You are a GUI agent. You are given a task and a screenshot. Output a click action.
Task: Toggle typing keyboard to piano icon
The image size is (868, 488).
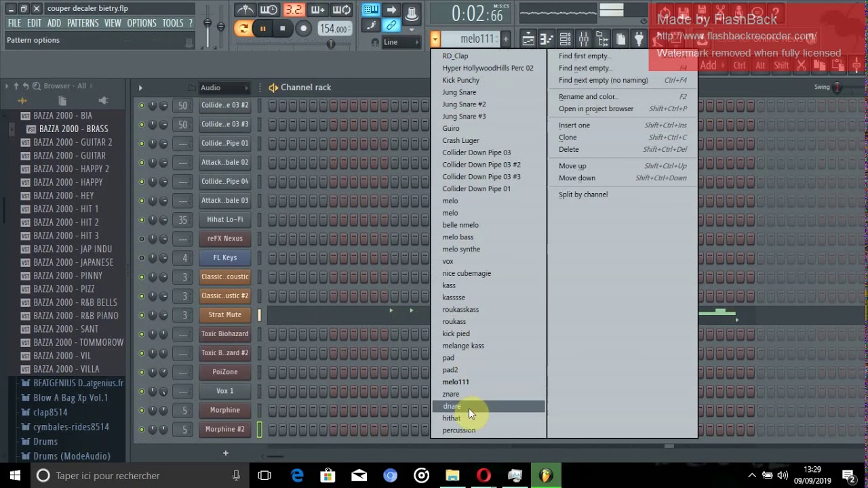[x=370, y=9]
